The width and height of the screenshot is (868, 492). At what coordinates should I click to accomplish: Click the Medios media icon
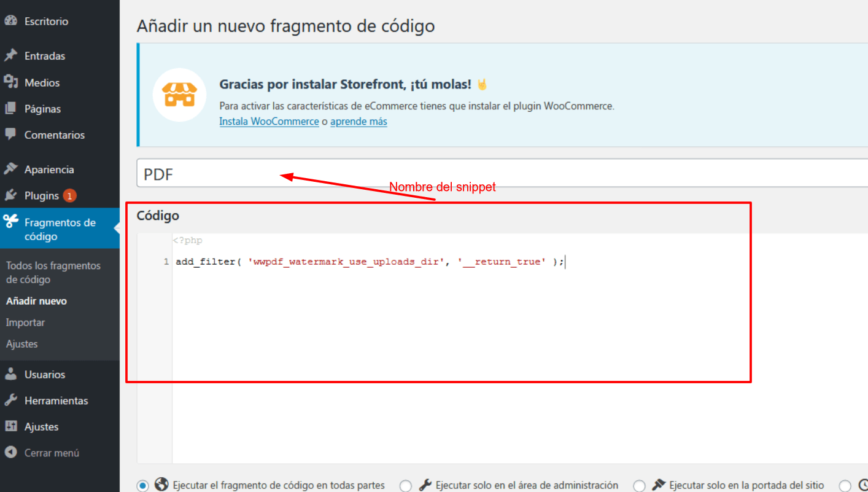(10, 82)
